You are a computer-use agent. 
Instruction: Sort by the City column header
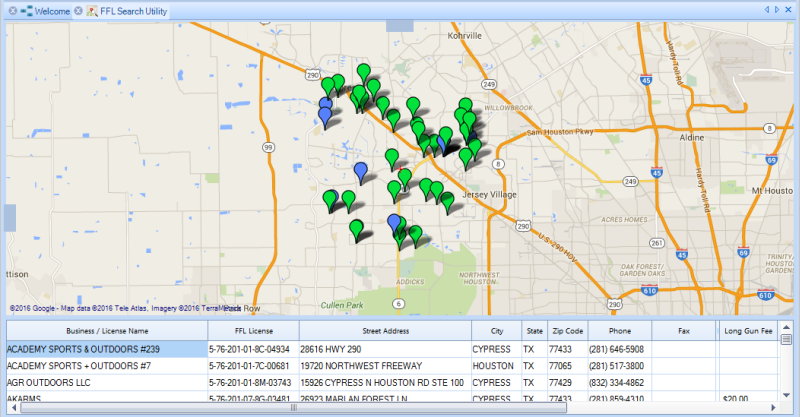click(497, 331)
